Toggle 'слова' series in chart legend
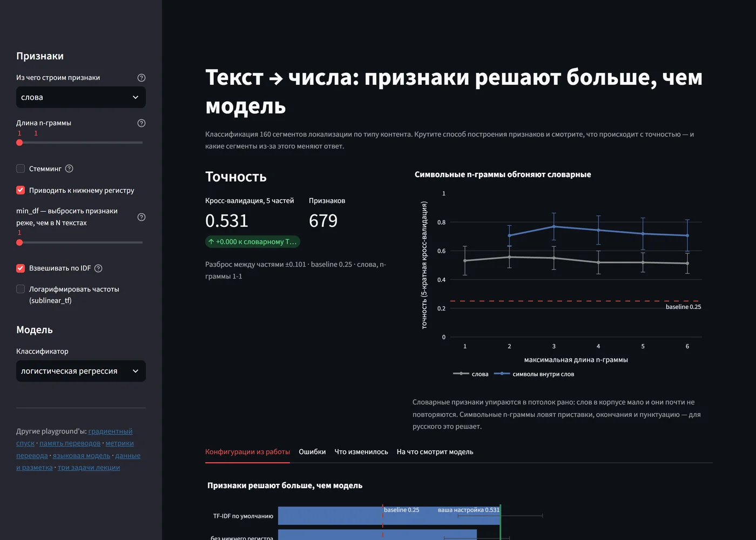The height and width of the screenshot is (540, 756). point(470,374)
